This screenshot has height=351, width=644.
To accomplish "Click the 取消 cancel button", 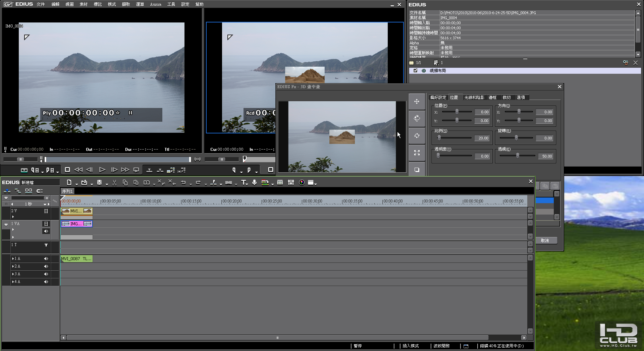I will tap(545, 241).
